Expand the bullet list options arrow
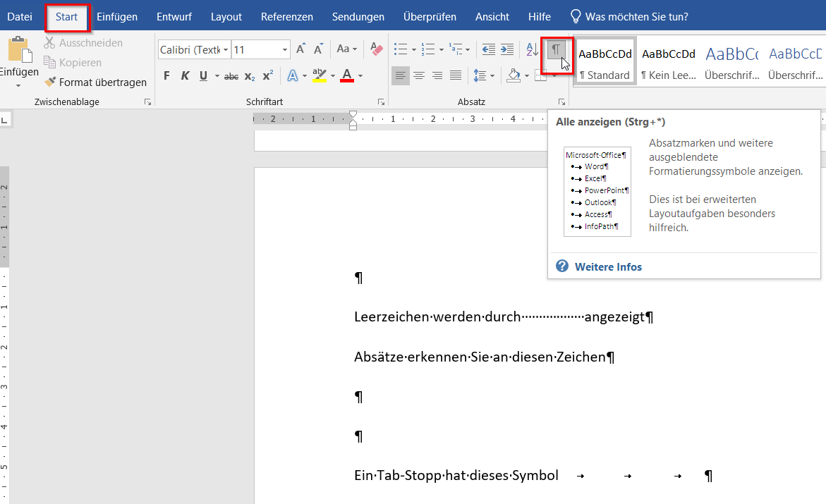Image resolution: width=826 pixels, height=504 pixels. coord(413,50)
